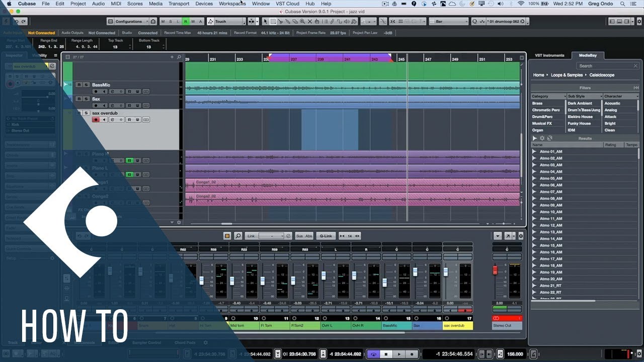Open Snap type icon in toolbar
644x362 pixels.
tap(400, 22)
